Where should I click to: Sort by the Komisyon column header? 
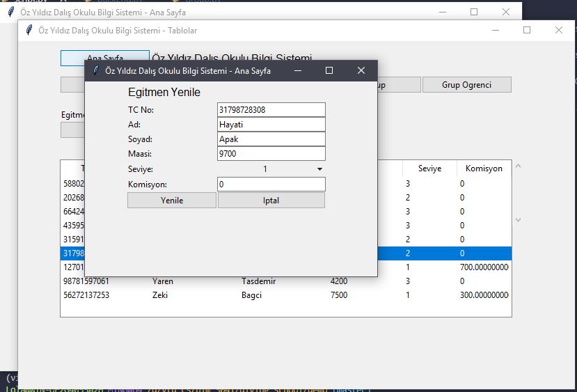484,168
